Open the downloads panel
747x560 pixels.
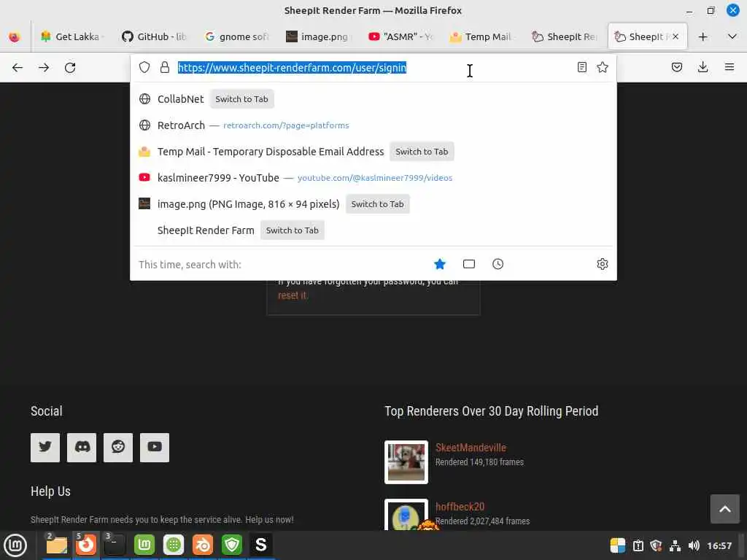point(703,67)
